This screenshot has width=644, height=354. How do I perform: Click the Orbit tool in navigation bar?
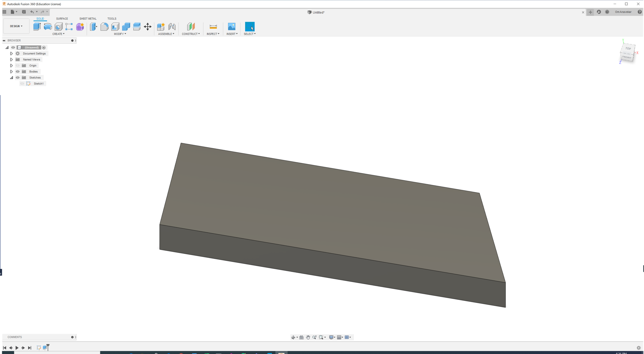(294, 337)
